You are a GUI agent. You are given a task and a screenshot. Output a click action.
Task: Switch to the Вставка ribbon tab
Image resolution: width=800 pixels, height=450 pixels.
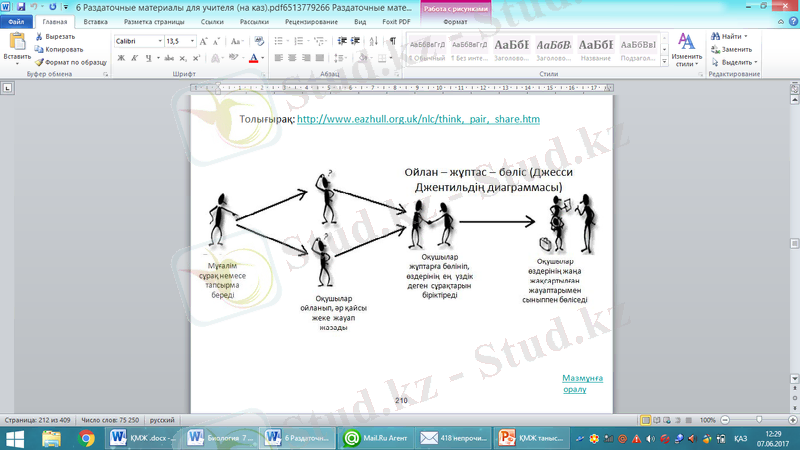tap(96, 20)
